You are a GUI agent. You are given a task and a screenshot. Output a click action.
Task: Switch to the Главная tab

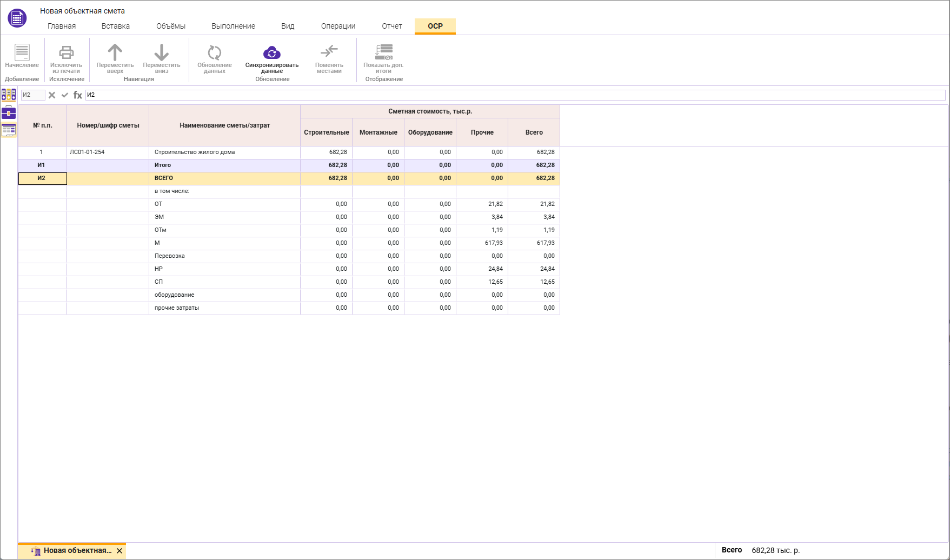coord(62,26)
